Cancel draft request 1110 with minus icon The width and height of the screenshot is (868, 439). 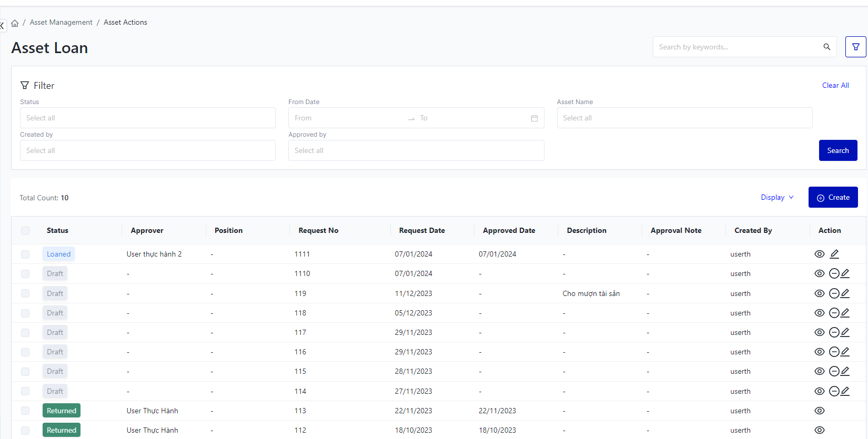coord(834,273)
